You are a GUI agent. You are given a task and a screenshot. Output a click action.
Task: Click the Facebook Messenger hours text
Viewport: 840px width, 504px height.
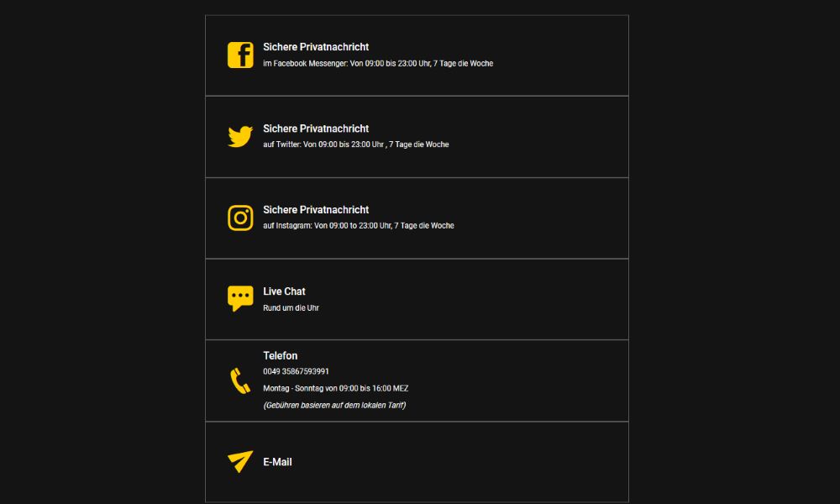coord(378,64)
